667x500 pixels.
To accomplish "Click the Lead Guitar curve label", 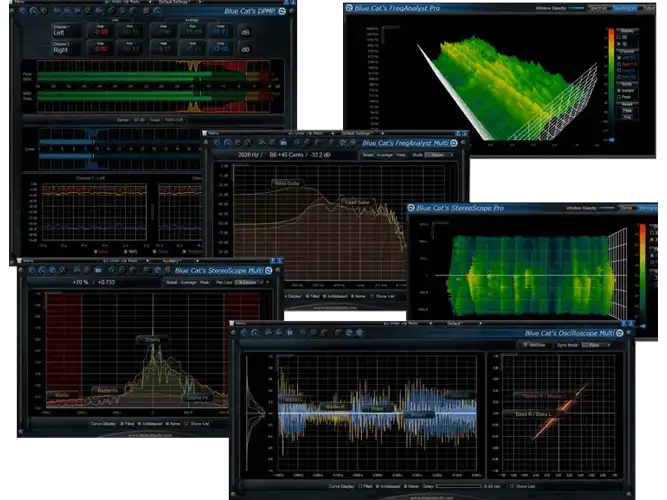I will (x=358, y=202).
